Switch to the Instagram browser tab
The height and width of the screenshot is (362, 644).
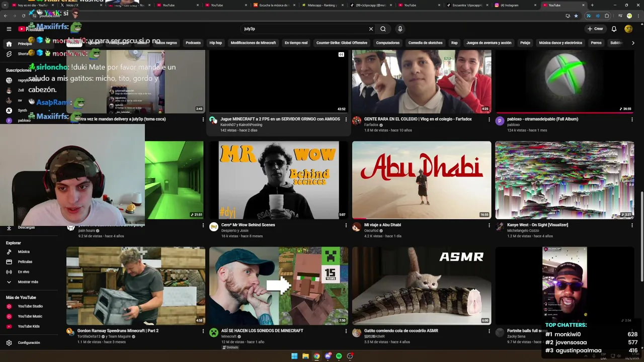tap(514, 5)
